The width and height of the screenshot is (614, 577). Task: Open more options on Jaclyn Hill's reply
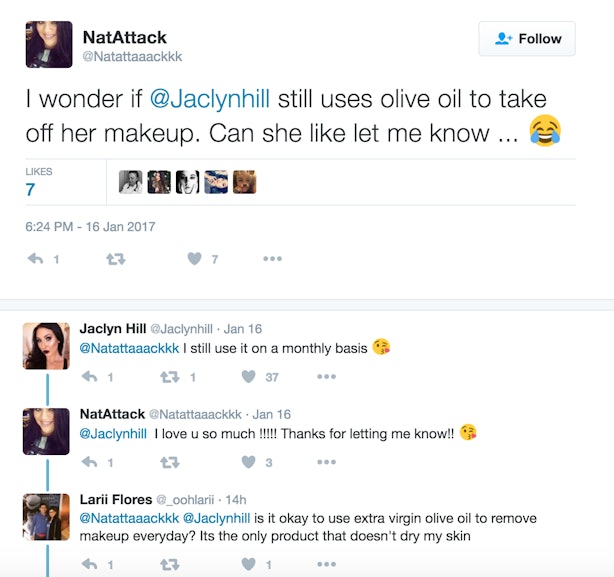(327, 377)
